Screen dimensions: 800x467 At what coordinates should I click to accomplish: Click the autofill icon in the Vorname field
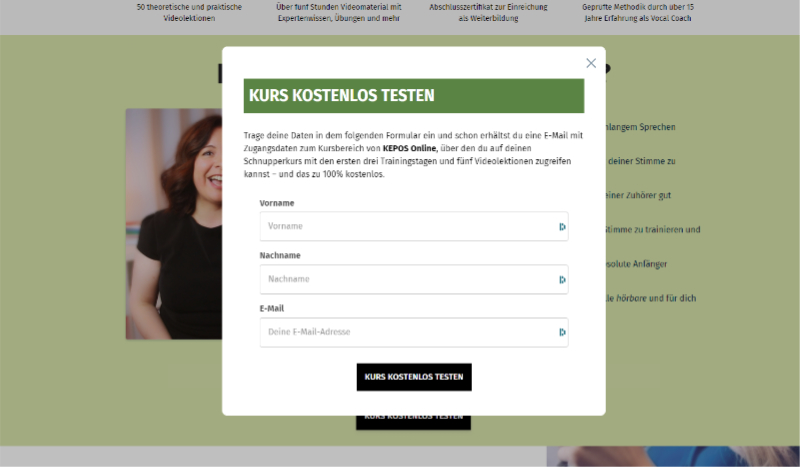[562, 227]
